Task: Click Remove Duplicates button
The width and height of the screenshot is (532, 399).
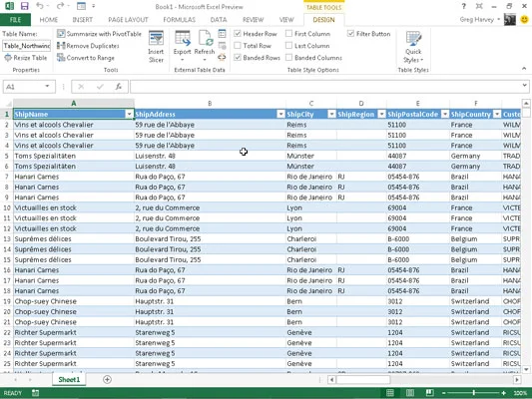Action: coord(88,46)
